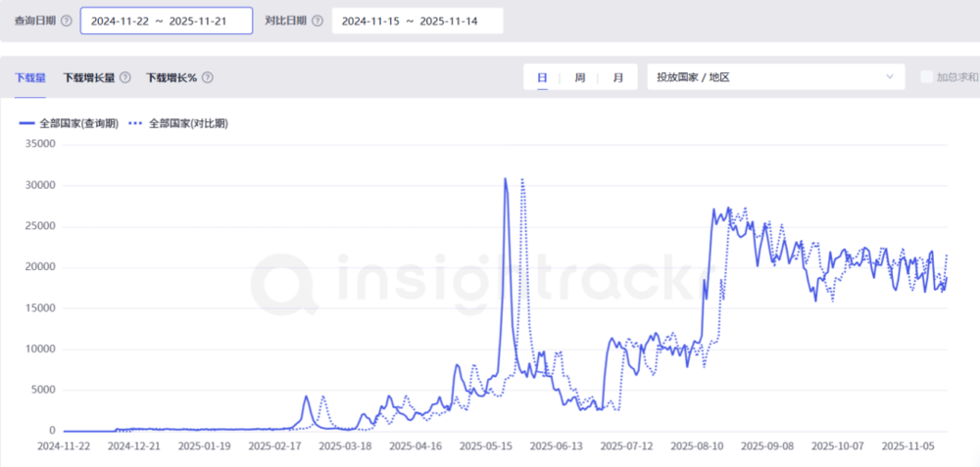Screen dimensions: 980x467
Task: Click the chart peak near 2025-05-15
Action: (506, 179)
